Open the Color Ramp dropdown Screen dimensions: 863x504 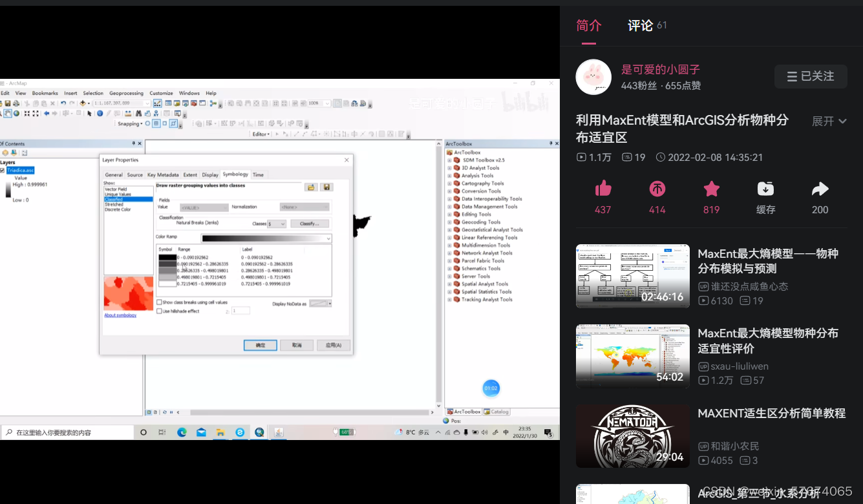[x=266, y=238]
